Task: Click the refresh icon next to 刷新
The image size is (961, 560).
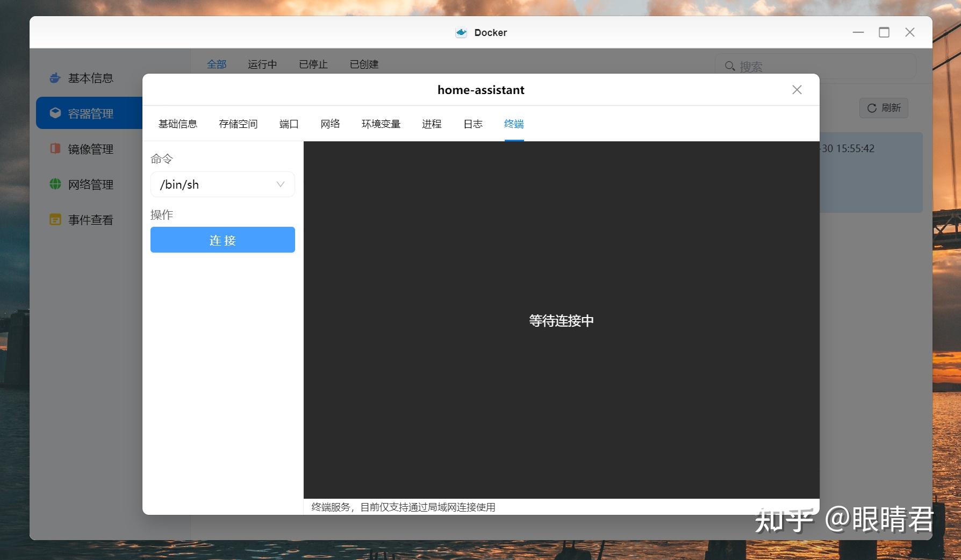Action: [871, 108]
